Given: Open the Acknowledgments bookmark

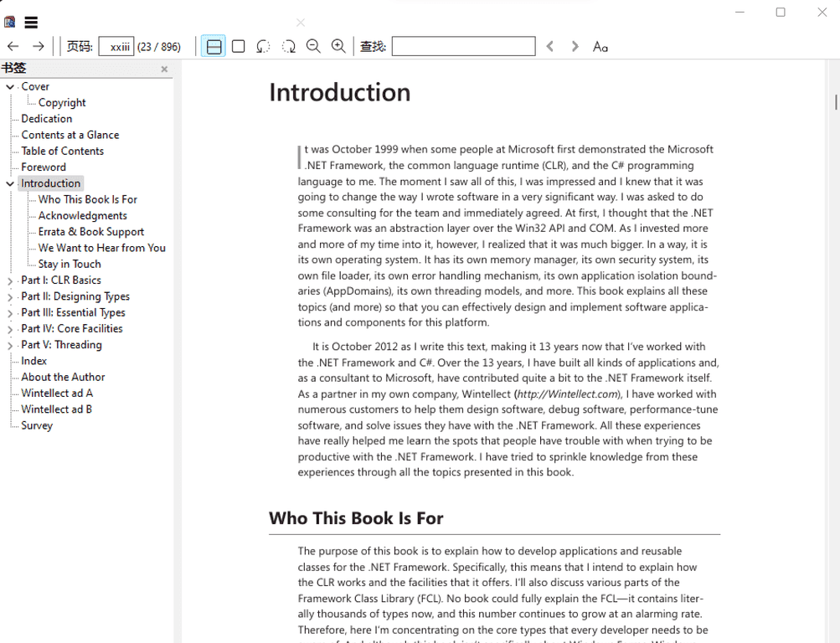Looking at the screenshot, I should pyautogui.click(x=82, y=215).
